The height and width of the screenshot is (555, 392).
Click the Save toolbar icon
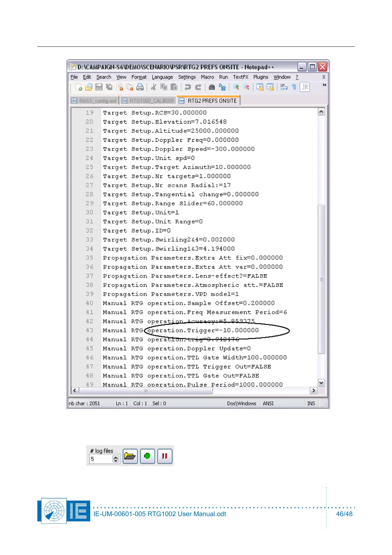pos(99,87)
